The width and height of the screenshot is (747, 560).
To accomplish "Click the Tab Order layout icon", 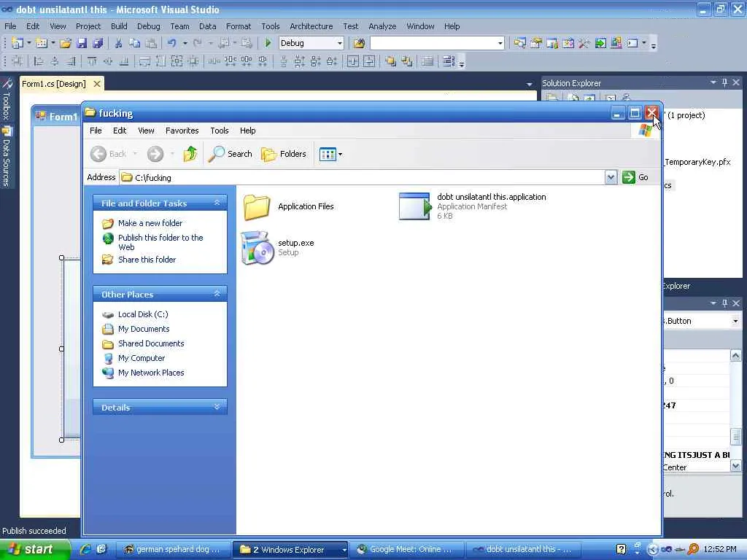I will pyautogui.click(x=449, y=61).
